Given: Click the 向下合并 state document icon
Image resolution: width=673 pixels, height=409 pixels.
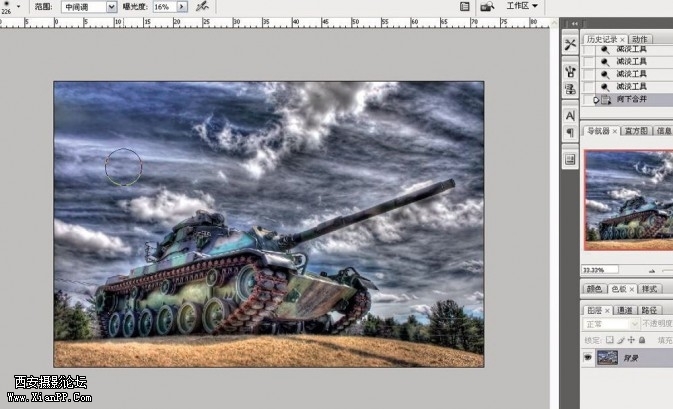Looking at the screenshot, I should pos(606,100).
